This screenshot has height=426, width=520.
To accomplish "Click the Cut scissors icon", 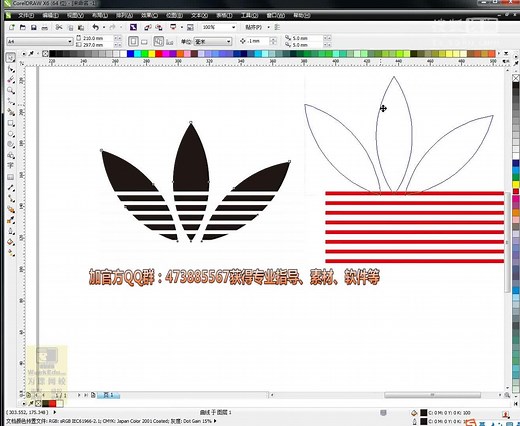I will tap(59, 27).
